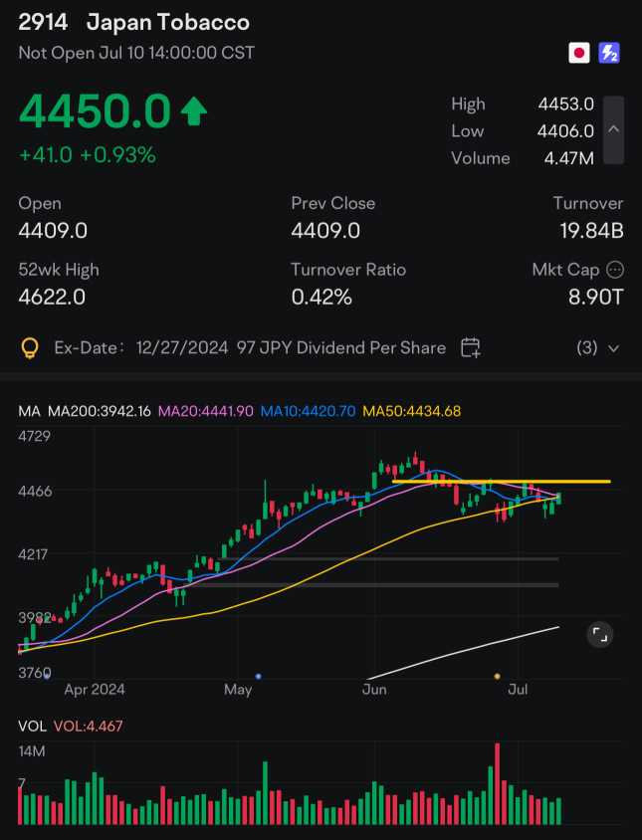Select the MA200:3942.16 indicator label
Image resolution: width=642 pixels, height=840 pixels.
click(100, 411)
